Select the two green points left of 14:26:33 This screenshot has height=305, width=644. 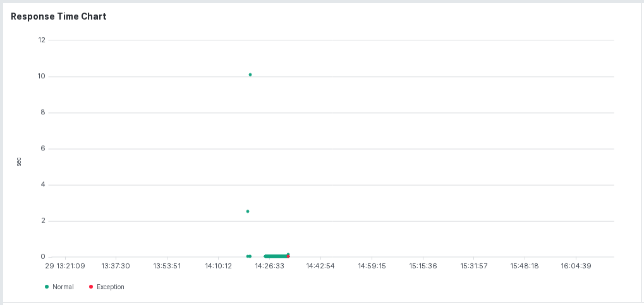click(249, 256)
